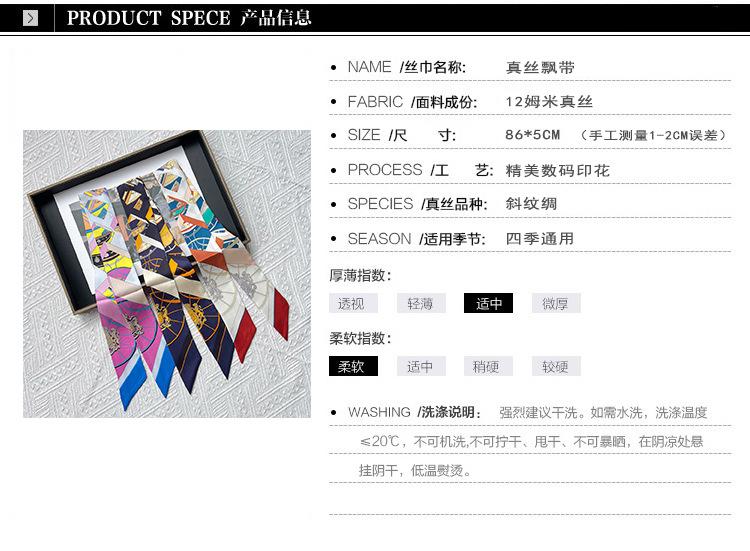Select the 轻薄 thickness option

pos(421,303)
